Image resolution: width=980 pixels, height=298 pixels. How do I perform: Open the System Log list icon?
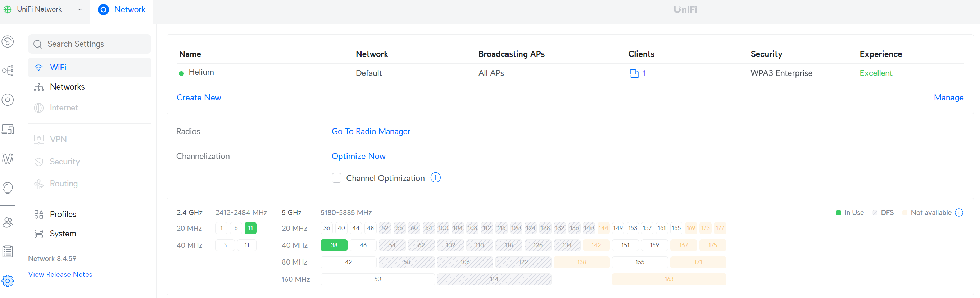pos(8,251)
